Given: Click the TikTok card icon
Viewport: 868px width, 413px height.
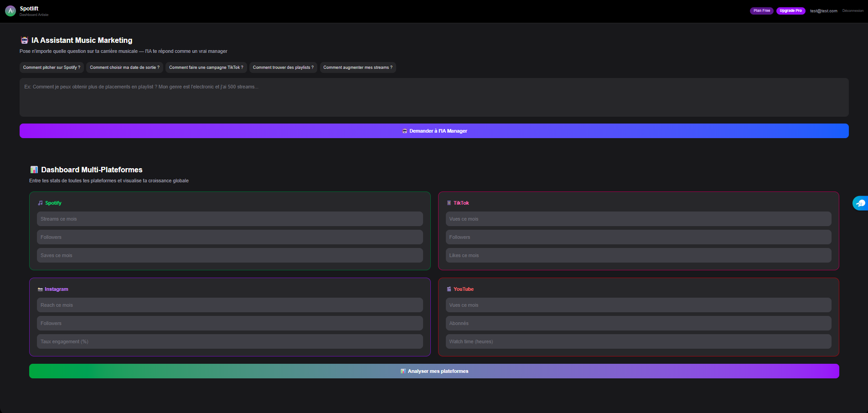Looking at the screenshot, I should click(449, 203).
